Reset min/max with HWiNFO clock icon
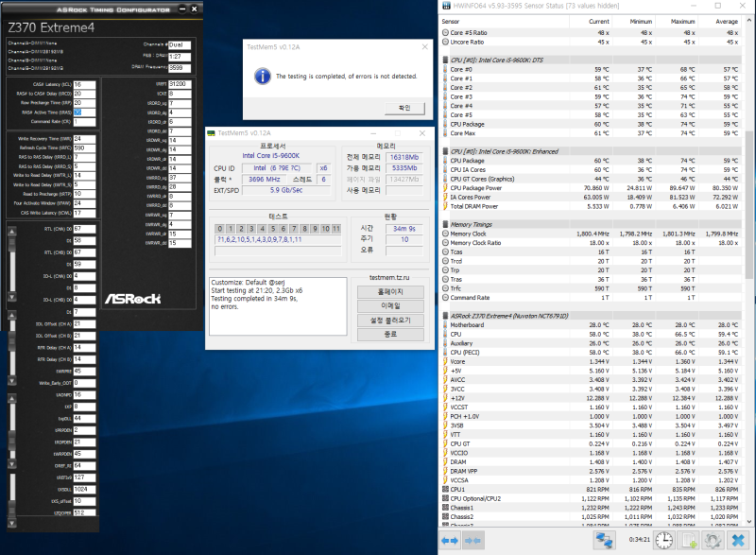756x555 pixels. pos(664,541)
